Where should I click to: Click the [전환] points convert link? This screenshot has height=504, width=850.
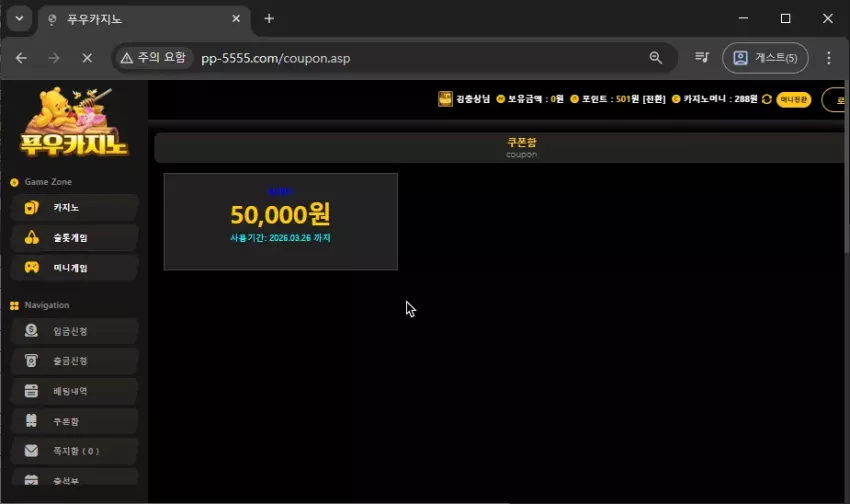click(x=654, y=99)
